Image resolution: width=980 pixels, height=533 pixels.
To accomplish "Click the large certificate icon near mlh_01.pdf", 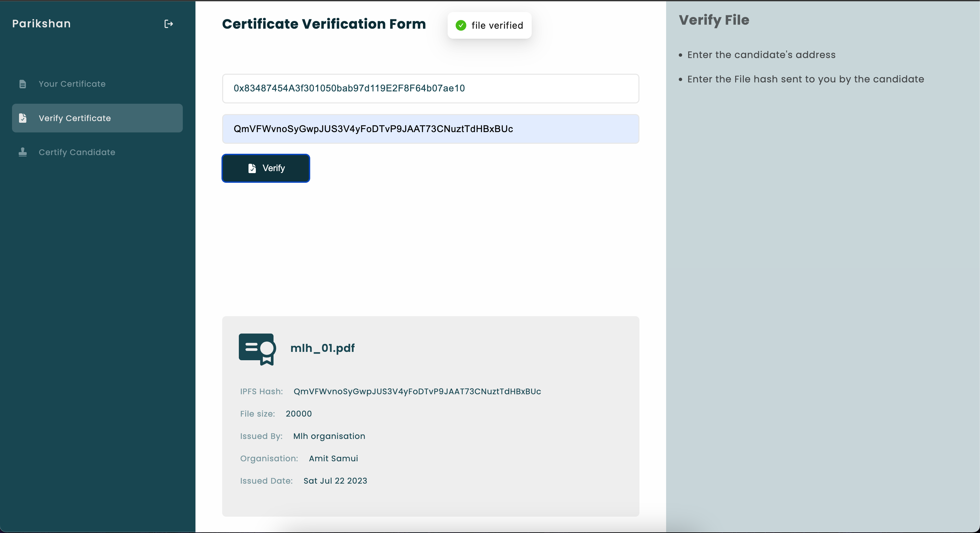I will click(x=257, y=349).
